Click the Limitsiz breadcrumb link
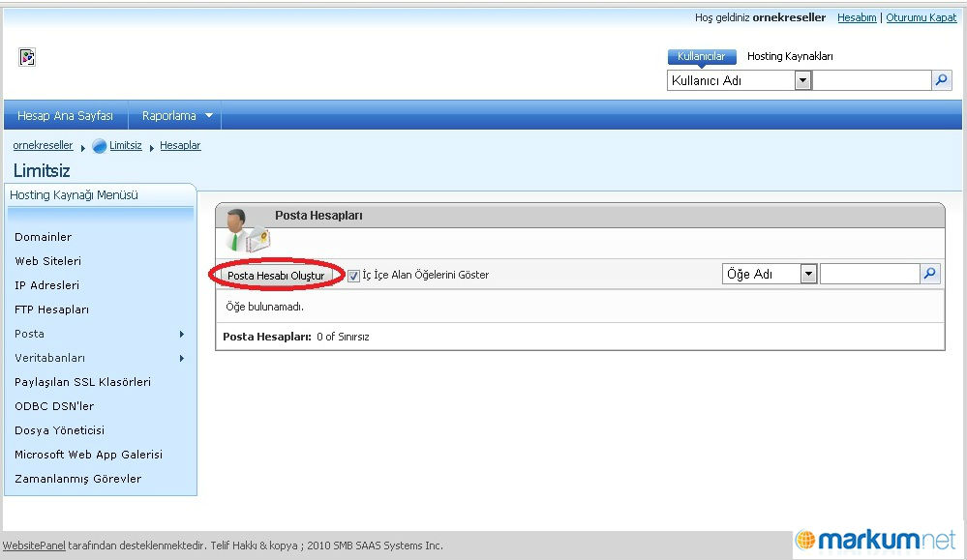Screen dimensions: 967x560 click(126, 145)
